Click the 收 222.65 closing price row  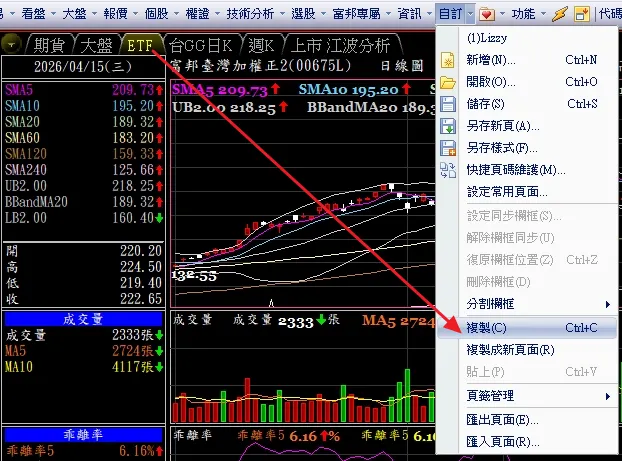84,299
